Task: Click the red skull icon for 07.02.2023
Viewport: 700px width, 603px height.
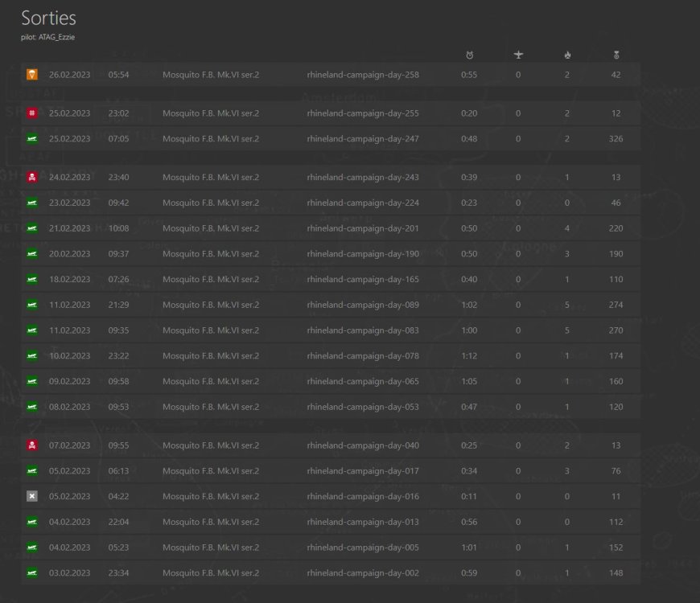Action: click(x=32, y=445)
